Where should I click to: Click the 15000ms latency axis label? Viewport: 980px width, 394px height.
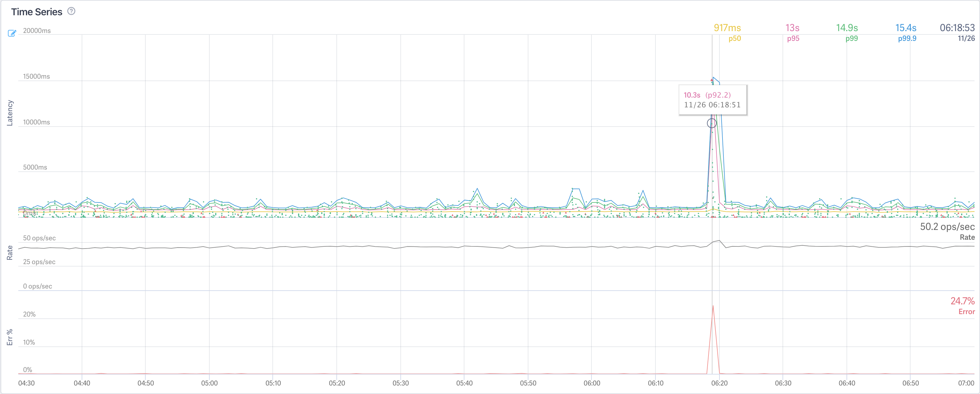[x=36, y=76]
